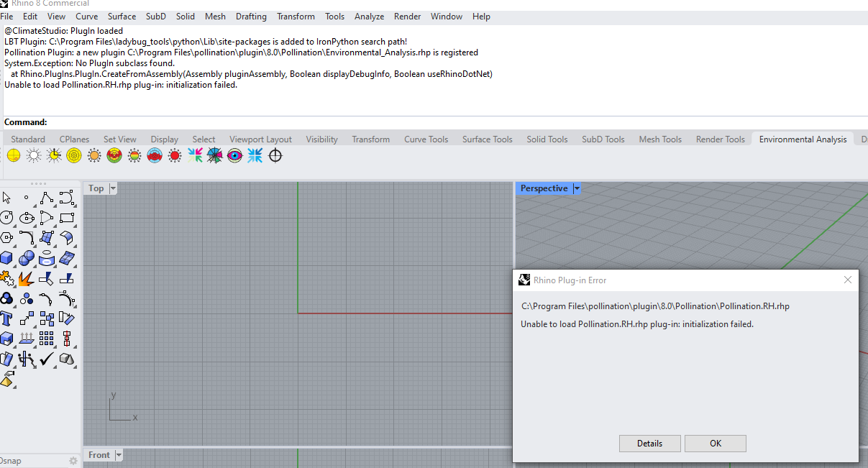Click the Details button in error dialog
868x468 pixels.
[649, 444]
